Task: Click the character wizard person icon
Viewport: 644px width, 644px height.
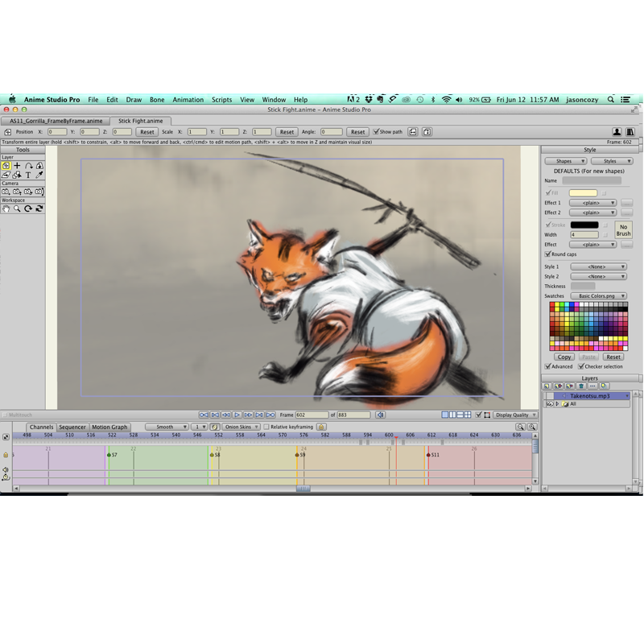Action: tap(617, 132)
